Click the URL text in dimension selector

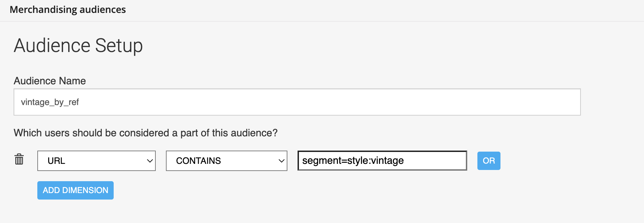click(56, 161)
